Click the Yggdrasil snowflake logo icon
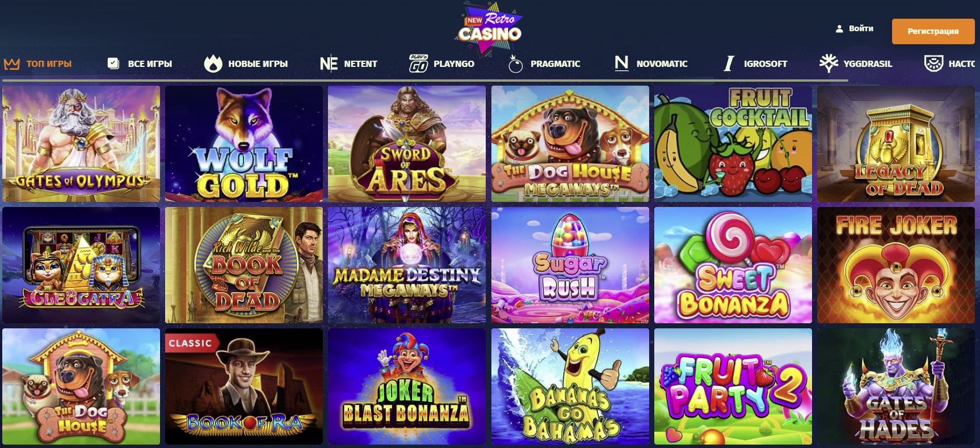 point(828,64)
